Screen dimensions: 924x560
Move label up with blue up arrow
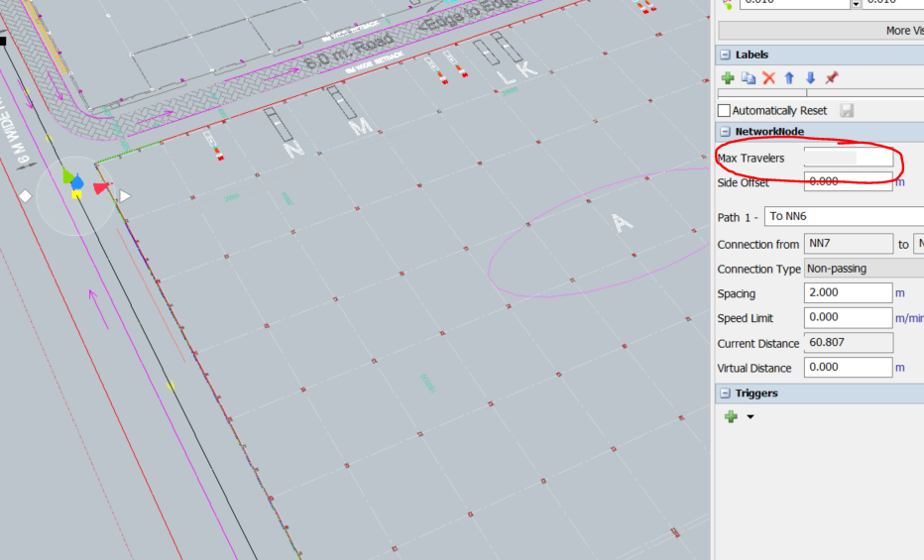789,78
